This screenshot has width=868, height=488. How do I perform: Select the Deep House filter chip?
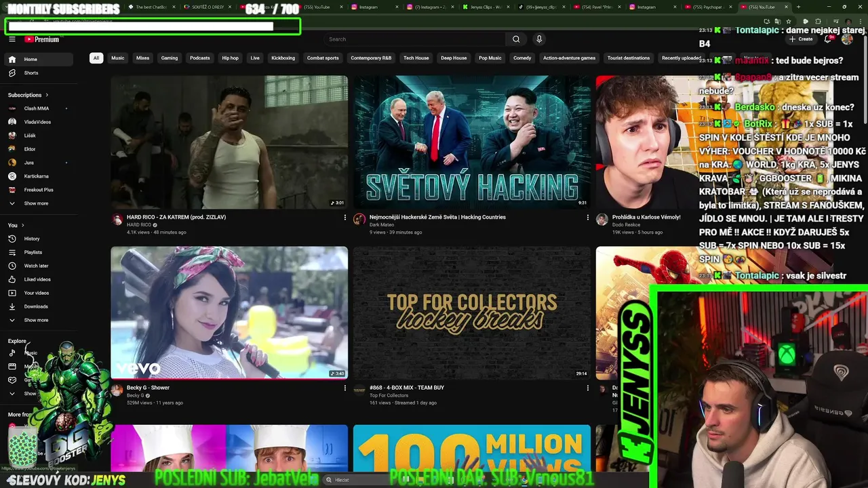[454, 58]
